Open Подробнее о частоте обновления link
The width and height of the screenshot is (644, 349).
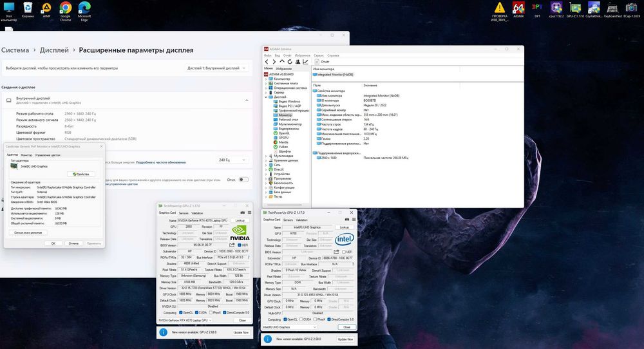coord(160,162)
